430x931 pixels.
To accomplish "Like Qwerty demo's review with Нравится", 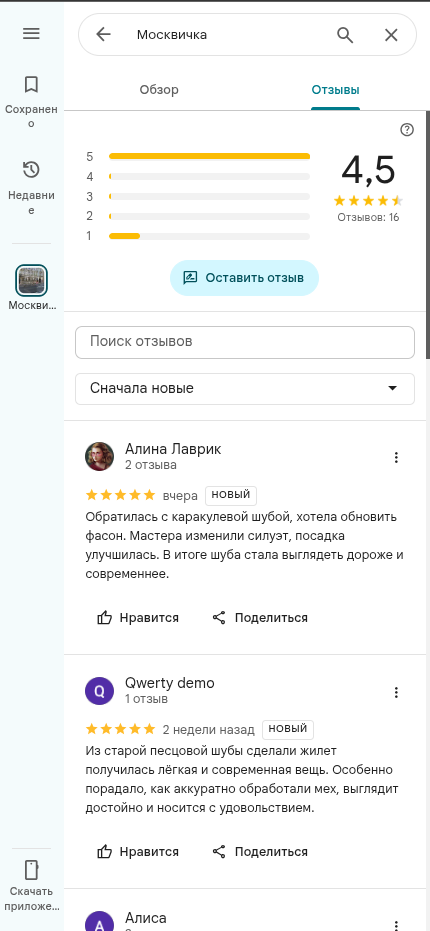I will tap(138, 851).
